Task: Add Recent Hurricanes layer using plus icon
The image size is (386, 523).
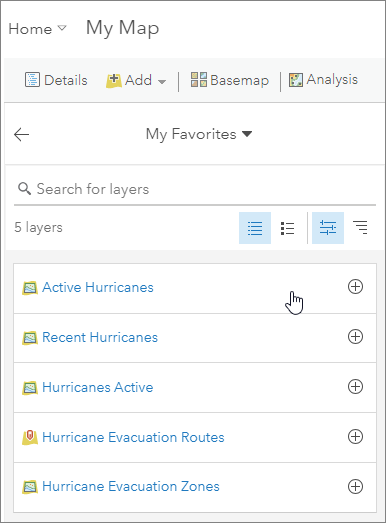Action: tap(355, 337)
